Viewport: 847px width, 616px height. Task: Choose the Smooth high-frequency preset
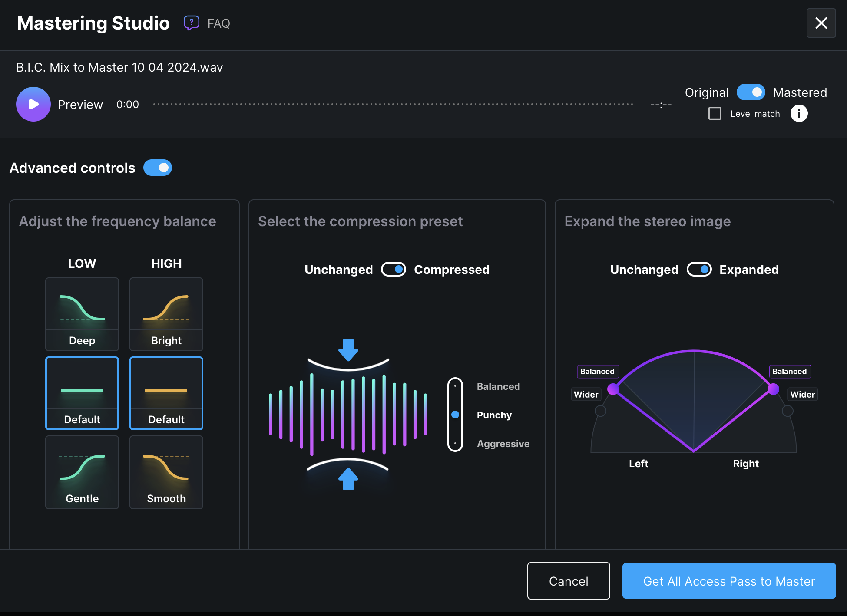(166, 472)
